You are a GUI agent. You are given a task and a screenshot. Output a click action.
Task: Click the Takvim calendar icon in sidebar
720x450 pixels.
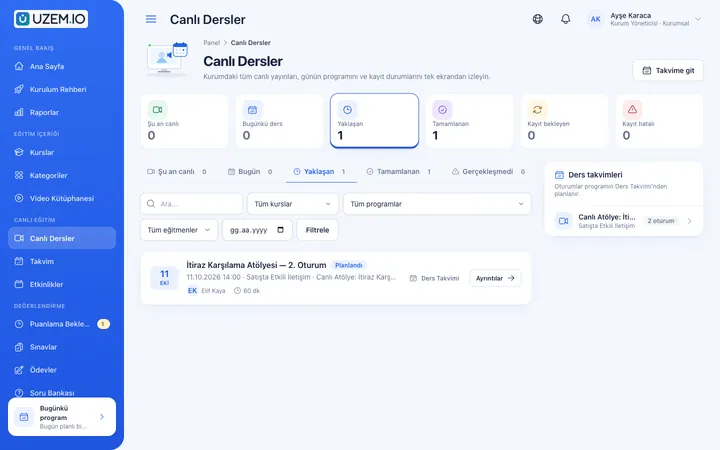pos(19,261)
